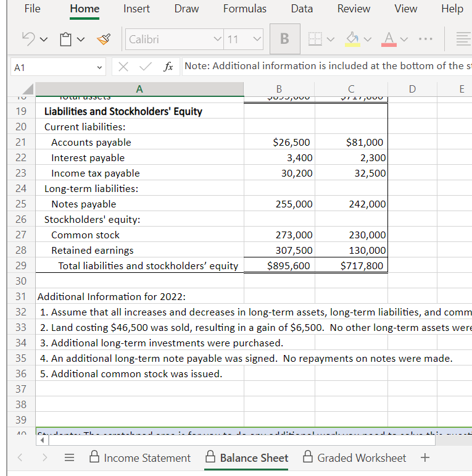Click Retained earnings value 307,500
472x476 pixels.
[279, 250]
